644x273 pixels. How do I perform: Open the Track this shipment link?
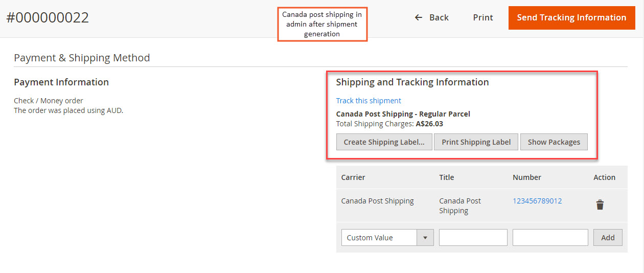click(x=369, y=101)
